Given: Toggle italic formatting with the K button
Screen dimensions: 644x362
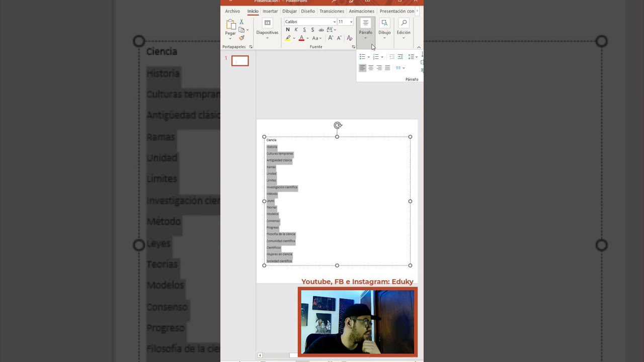Looking at the screenshot, I should coord(296,30).
